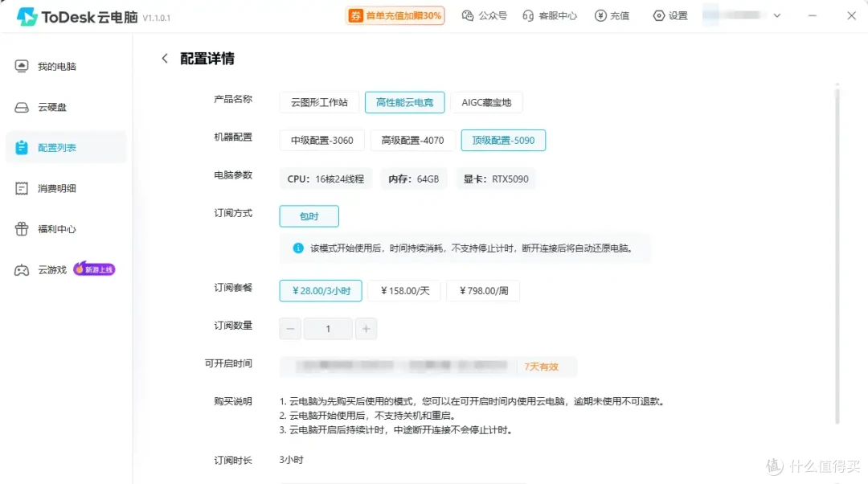
Task: Click the 配置列表 clipboard icon
Action: [22, 147]
